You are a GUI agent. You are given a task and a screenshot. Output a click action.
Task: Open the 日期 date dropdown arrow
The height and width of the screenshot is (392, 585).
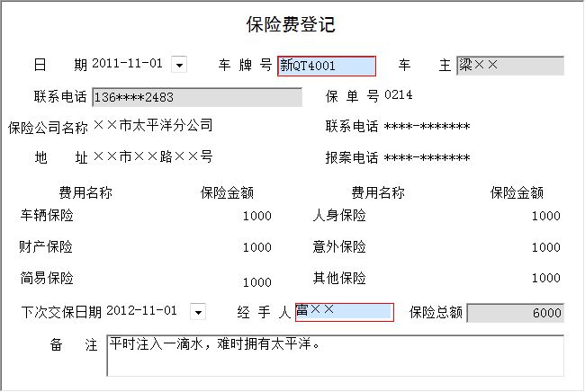[x=179, y=65]
